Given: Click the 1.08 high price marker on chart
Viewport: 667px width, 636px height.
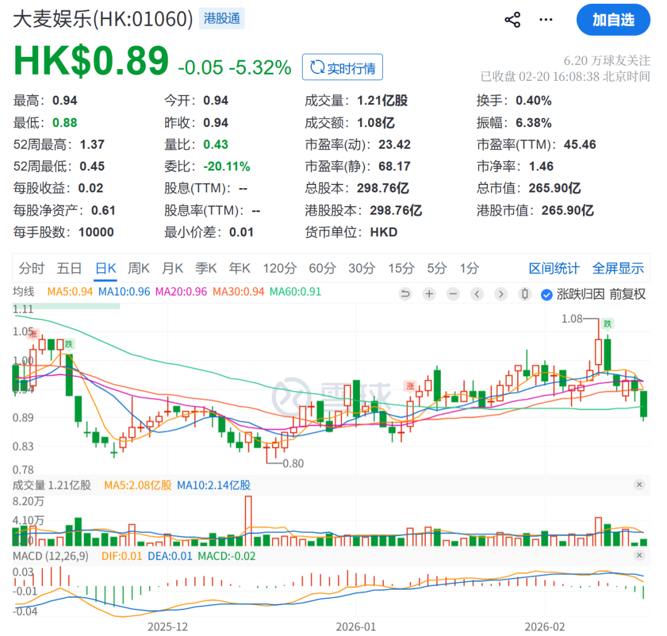Looking at the screenshot, I should click(572, 319).
